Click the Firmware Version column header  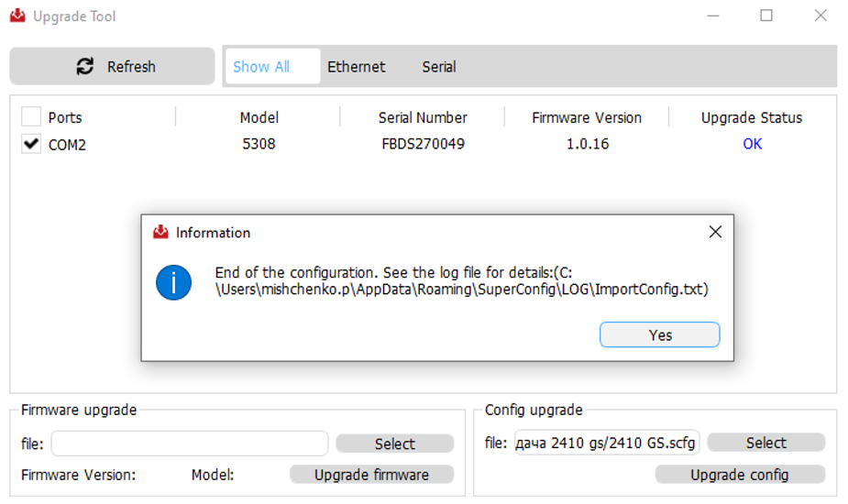tap(587, 117)
